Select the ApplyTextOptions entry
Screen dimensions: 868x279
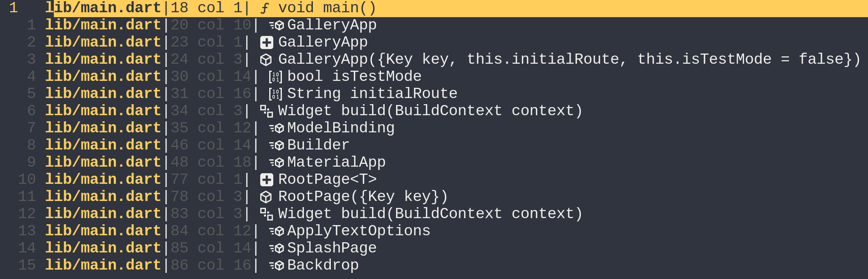tap(359, 231)
